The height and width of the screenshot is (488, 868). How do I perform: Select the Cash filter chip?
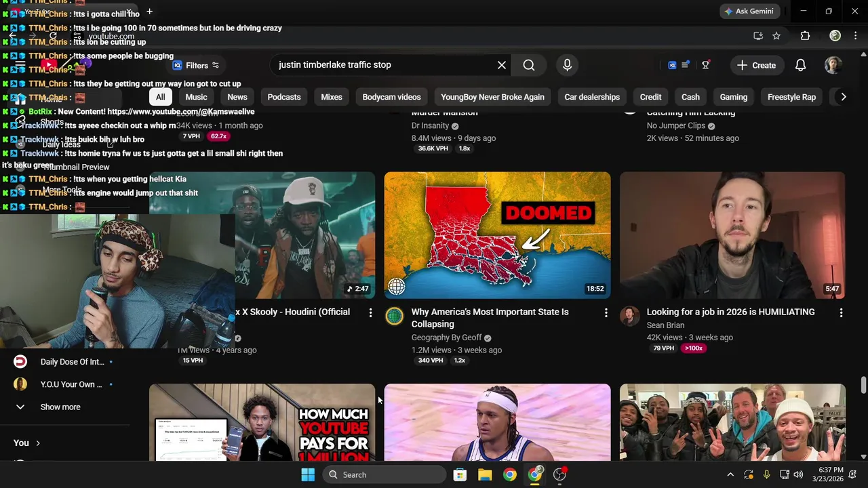coord(690,97)
